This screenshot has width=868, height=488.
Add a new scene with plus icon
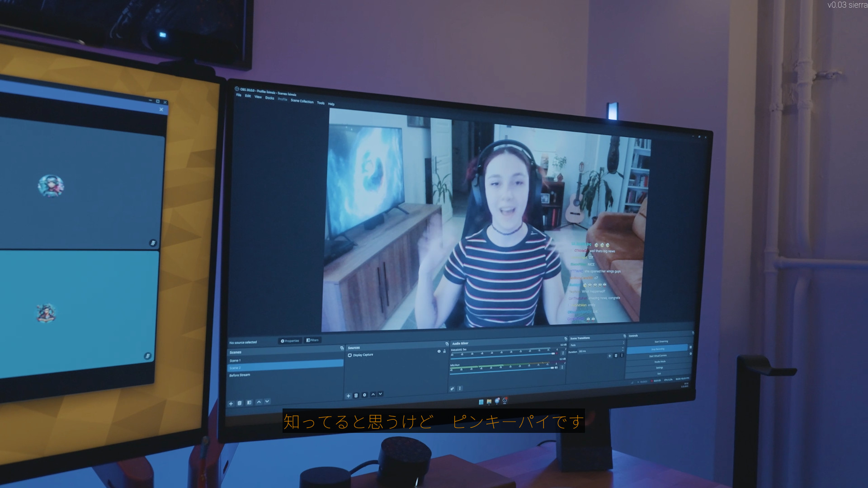[x=231, y=404]
